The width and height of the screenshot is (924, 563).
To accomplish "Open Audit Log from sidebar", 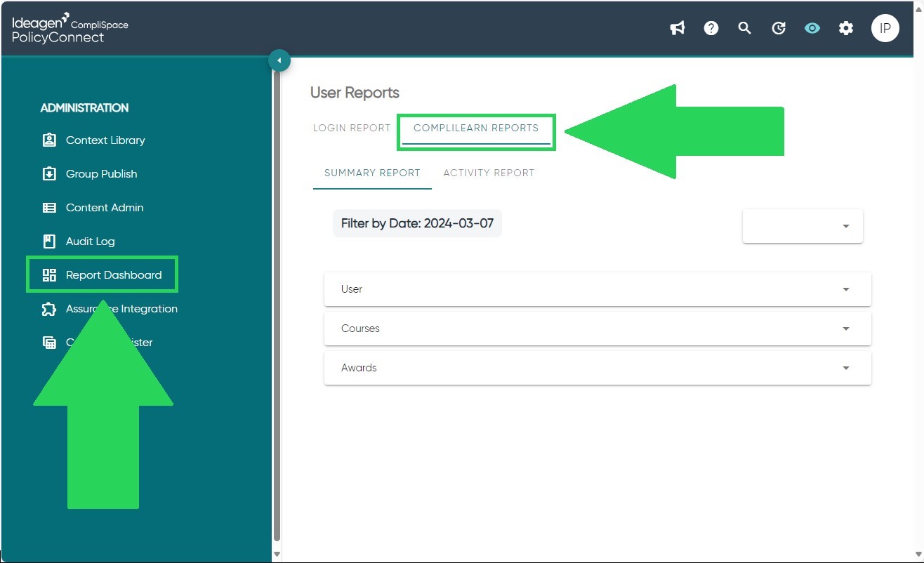I will (90, 241).
